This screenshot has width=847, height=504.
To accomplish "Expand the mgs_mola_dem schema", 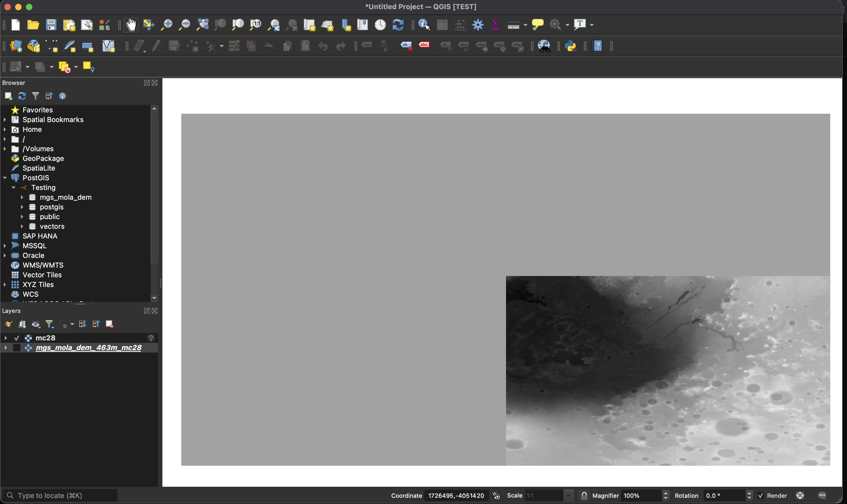I will pyautogui.click(x=22, y=197).
